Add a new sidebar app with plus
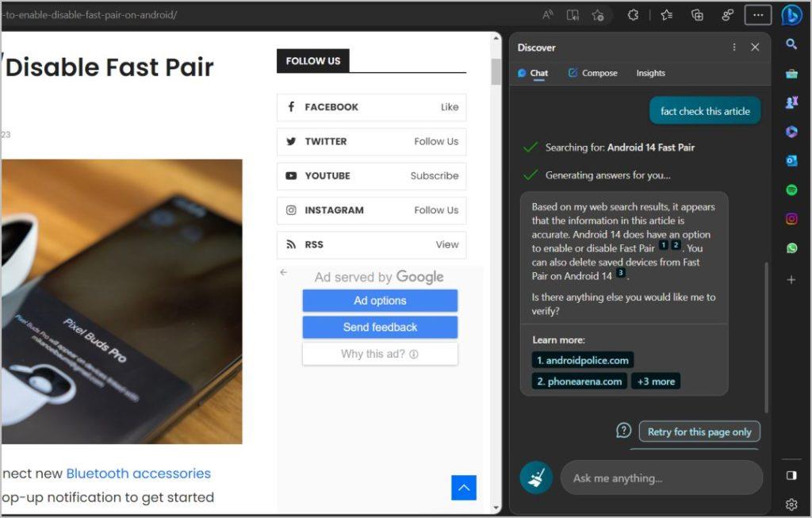Screen dimensions: 812x518 [x=791, y=280]
